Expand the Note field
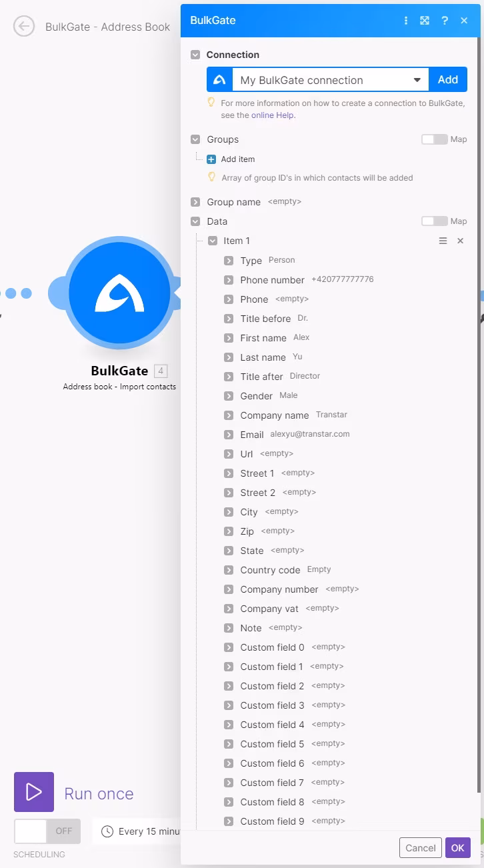484x868 pixels. tap(229, 628)
